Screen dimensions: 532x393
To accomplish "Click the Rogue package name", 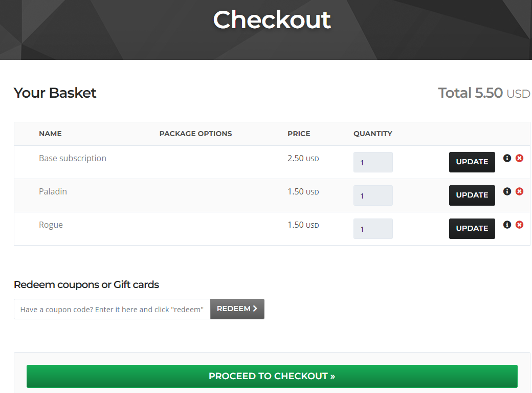I will [51, 225].
